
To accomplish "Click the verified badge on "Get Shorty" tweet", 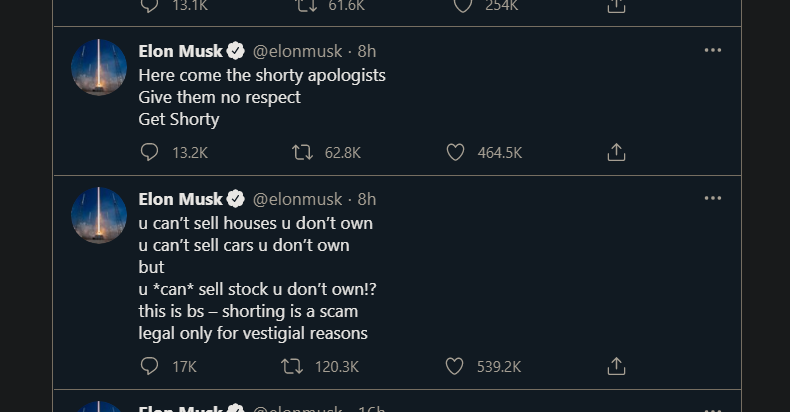I will tap(236, 51).
